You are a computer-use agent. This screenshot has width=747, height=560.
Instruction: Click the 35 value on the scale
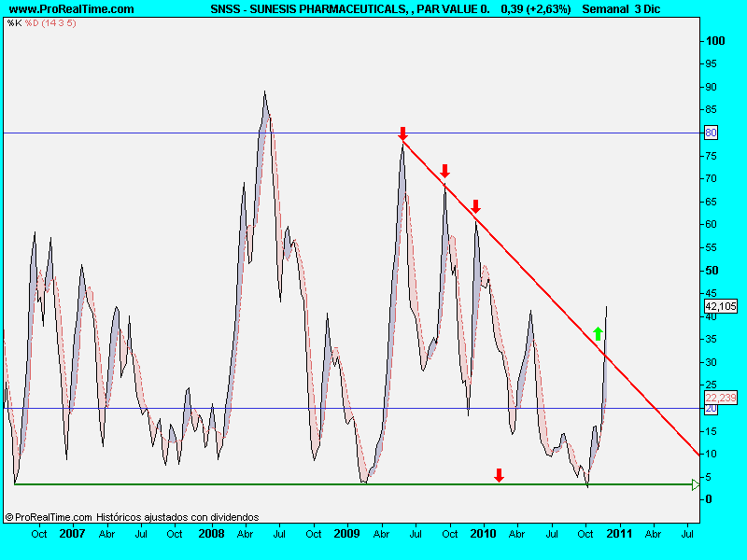711,339
